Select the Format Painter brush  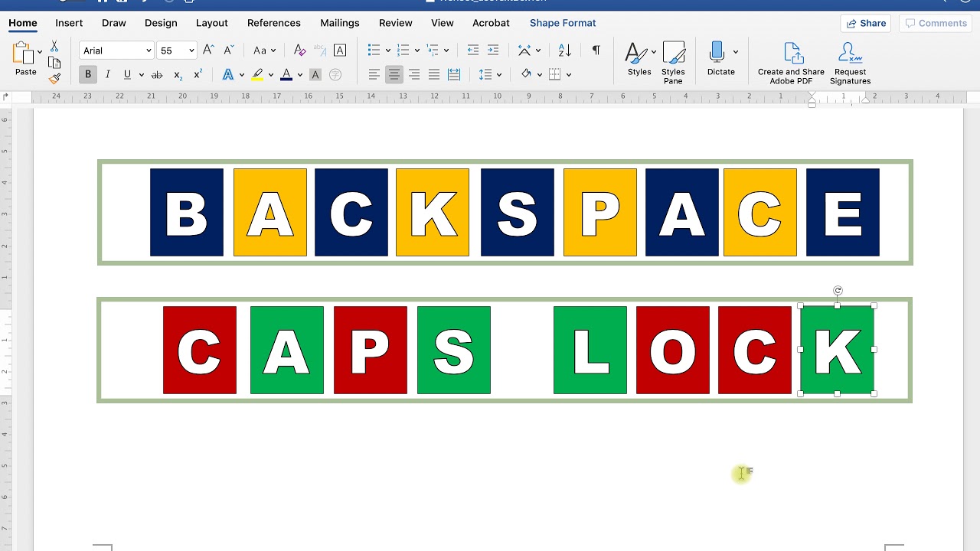click(54, 77)
